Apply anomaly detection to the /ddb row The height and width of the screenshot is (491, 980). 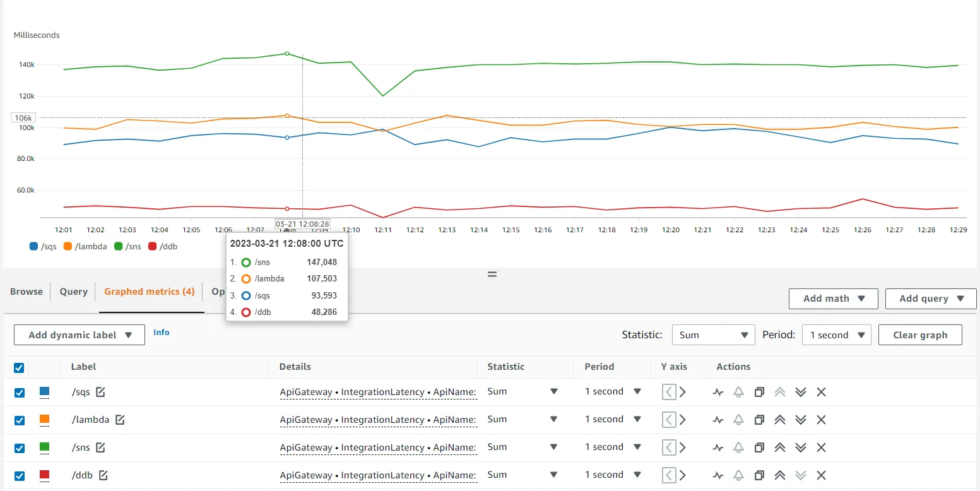pyautogui.click(x=717, y=475)
